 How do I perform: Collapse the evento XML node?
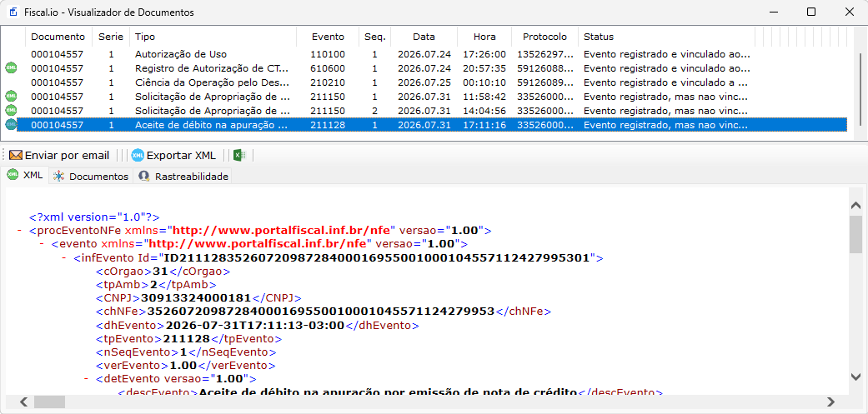pyautogui.click(x=42, y=244)
